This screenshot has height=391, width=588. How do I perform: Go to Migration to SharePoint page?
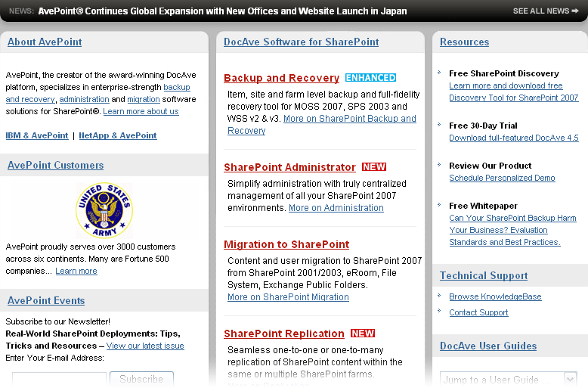coord(286,244)
